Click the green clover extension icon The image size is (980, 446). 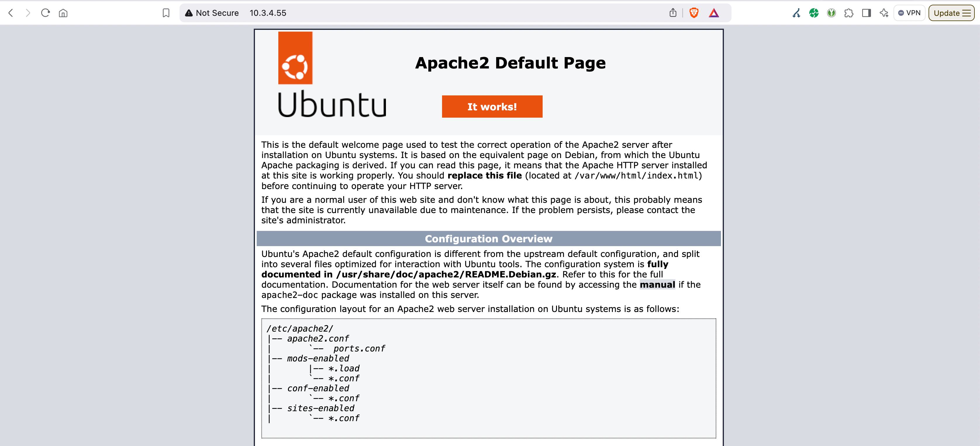click(814, 13)
